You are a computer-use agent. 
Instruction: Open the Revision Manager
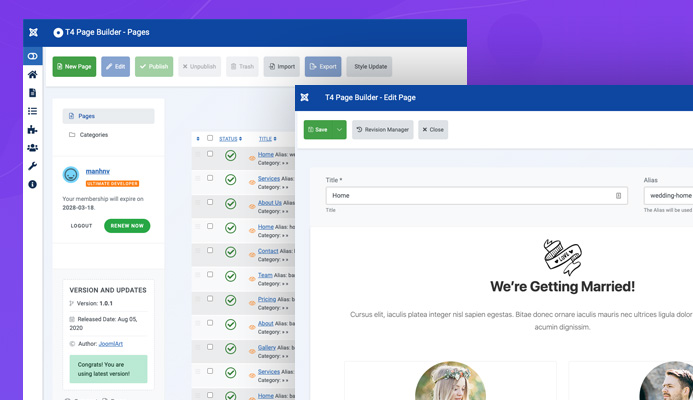pos(383,130)
